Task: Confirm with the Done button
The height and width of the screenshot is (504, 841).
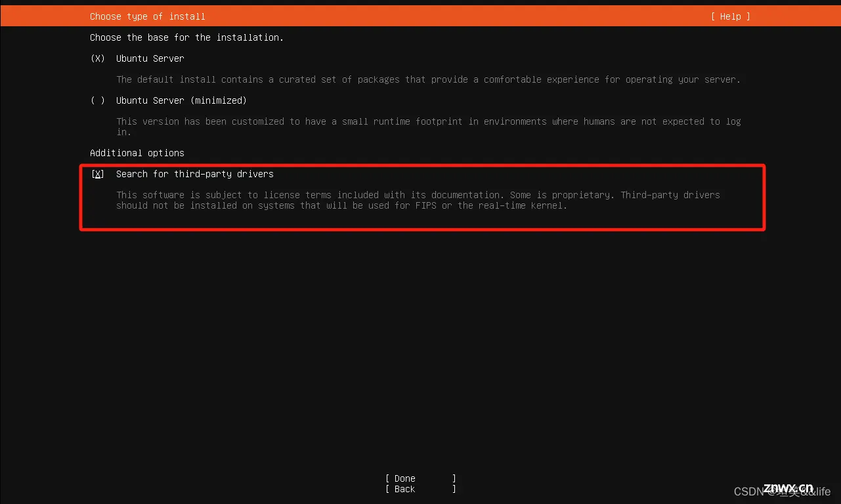Action: point(421,478)
